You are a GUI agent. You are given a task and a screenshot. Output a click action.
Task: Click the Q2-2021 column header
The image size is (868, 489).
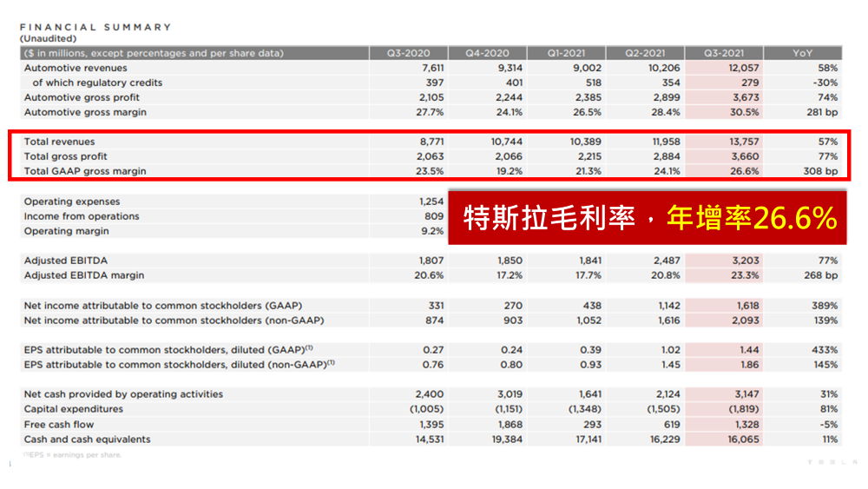click(x=645, y=53)
